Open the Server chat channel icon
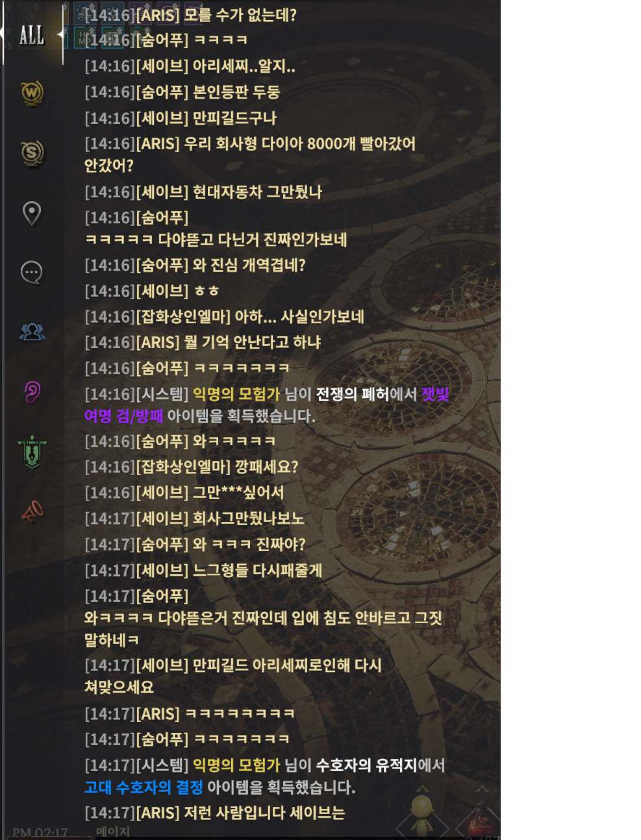The height and width of the screenshot is (840, 641). [32, 154]
